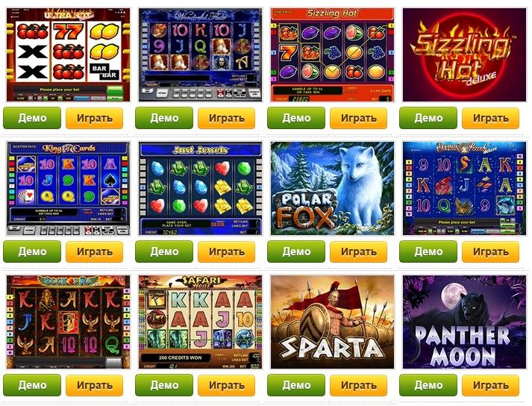
Task: Click Играть under Panther Moon
Action: tap(491, 385)
